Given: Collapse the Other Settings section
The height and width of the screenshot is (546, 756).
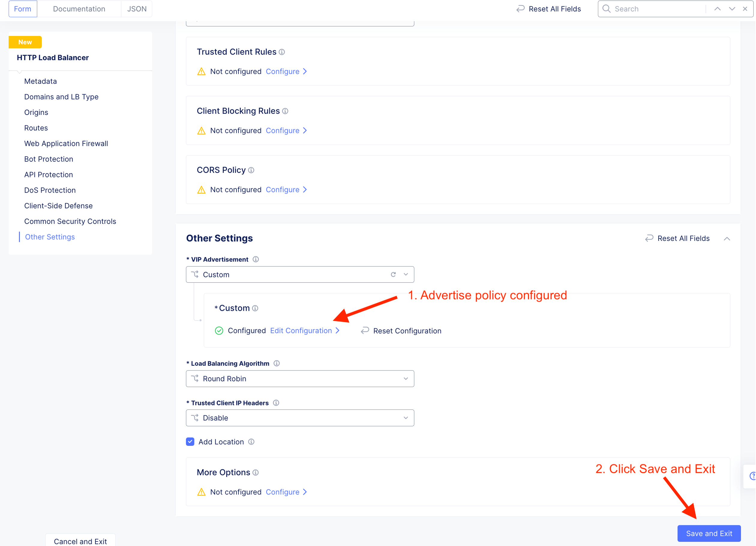Looking at the screenshot, I should click(x=727, y=239).
